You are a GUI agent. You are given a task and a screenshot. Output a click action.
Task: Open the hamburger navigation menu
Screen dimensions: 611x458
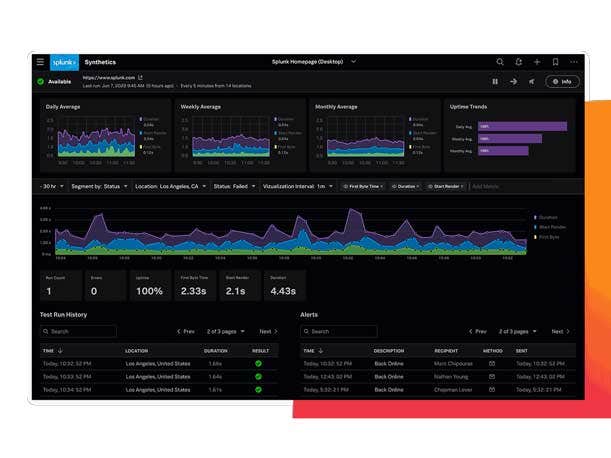point(40,62)
